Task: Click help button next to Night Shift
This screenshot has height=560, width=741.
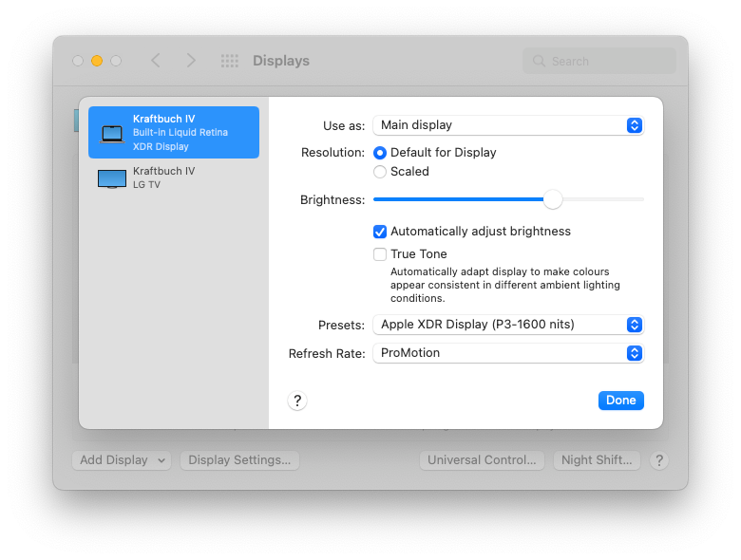Action: (659, 460)
